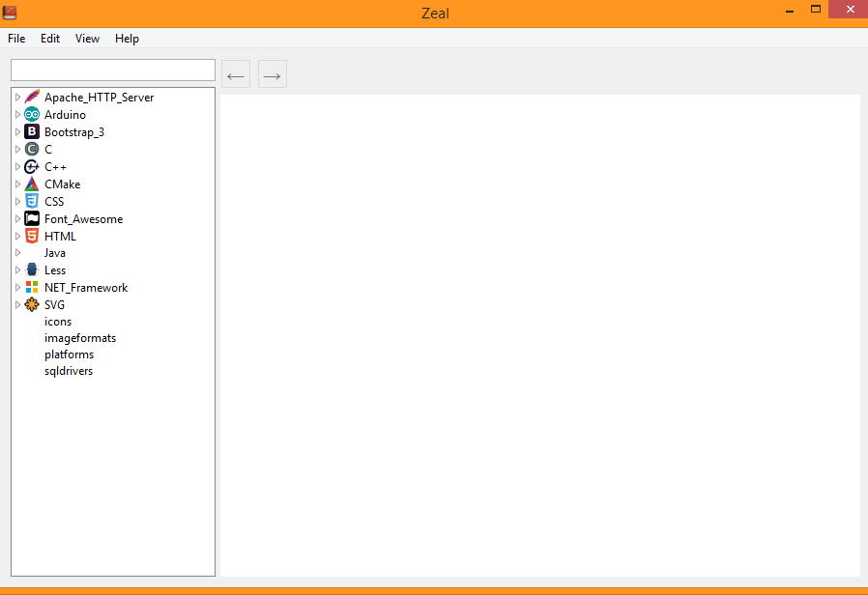Select the icons entry
The image size is (868, 595).
[x=58, y=322]
